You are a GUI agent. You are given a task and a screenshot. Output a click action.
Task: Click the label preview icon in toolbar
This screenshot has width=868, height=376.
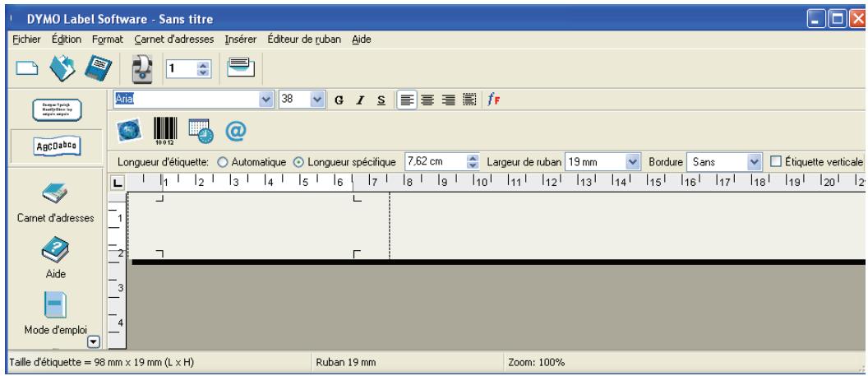click(x=241, y=67)
